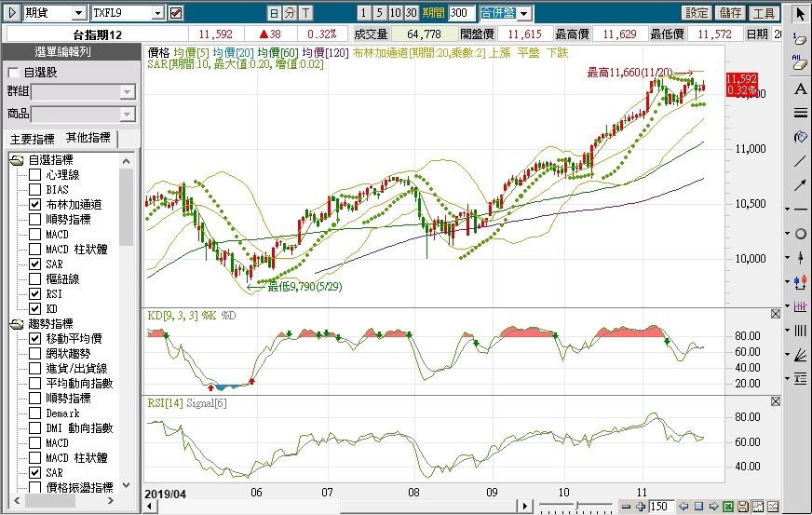Switch to the 主要指標 tab
Screen dimensions: 812x515
[32, 140]
